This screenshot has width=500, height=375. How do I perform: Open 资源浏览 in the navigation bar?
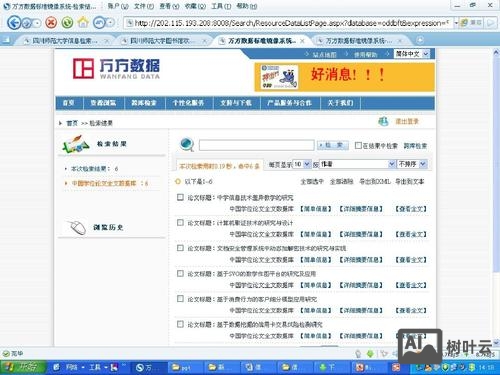(x=103, y=103)
